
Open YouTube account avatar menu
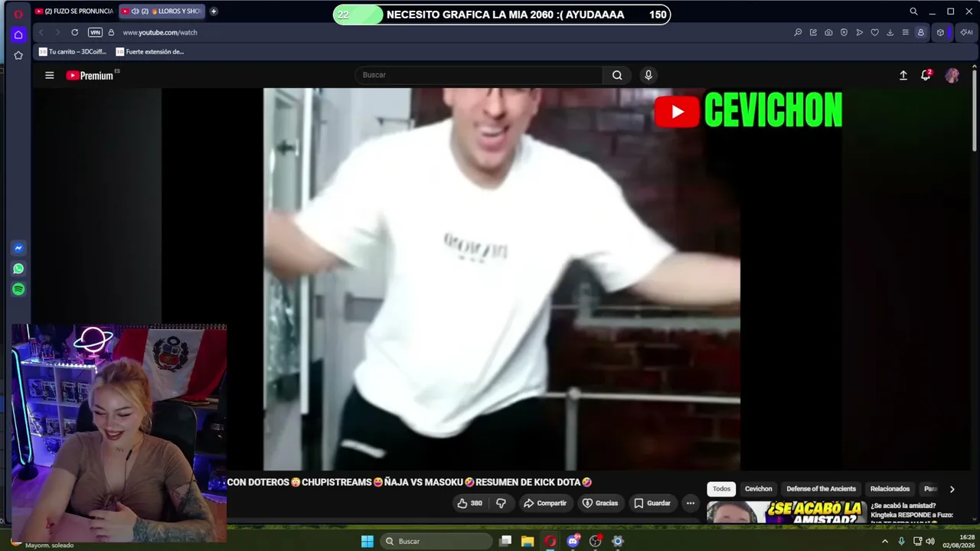pos(952,75)
